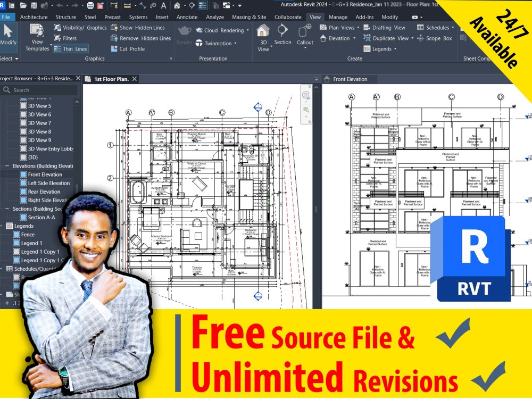
Task: Click the 3D View house icon in Create panel
Action: [263, 30]
